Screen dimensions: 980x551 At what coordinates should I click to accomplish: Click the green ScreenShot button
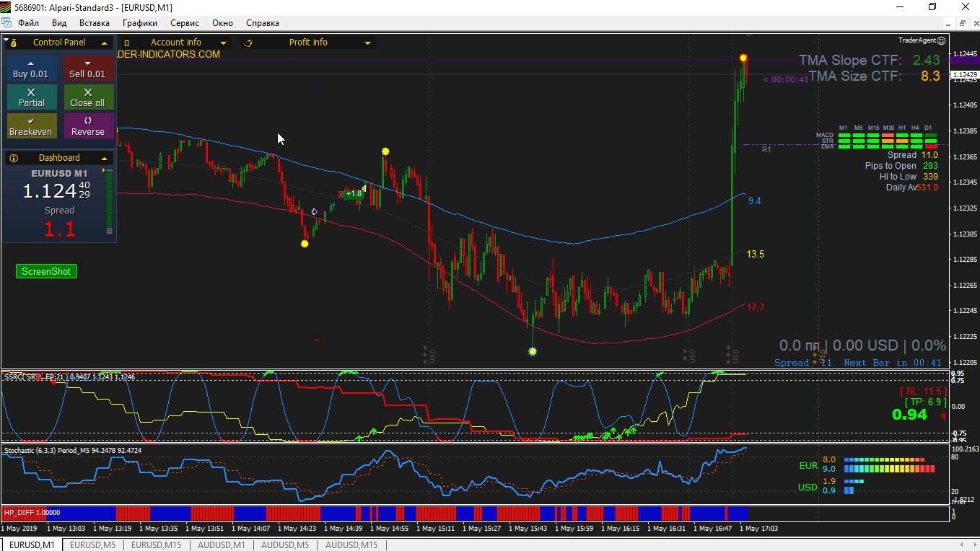[x=46, y=271]
